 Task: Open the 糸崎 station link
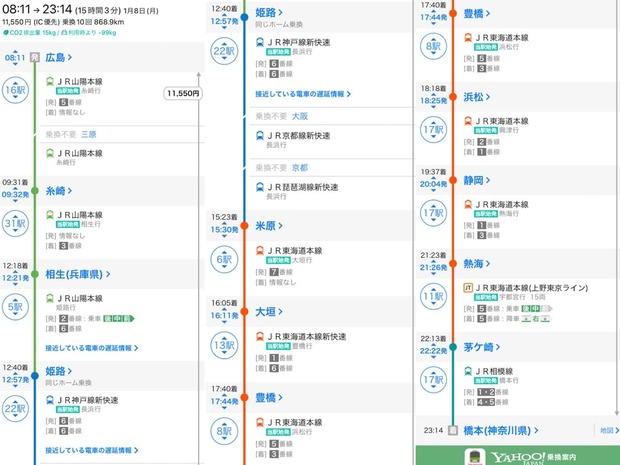tap(59, 191)
